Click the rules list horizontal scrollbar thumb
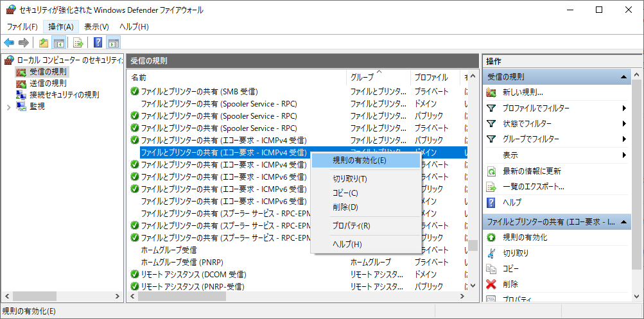The height and width of the screenshot is (319, 644). click(x=182, y=296)
